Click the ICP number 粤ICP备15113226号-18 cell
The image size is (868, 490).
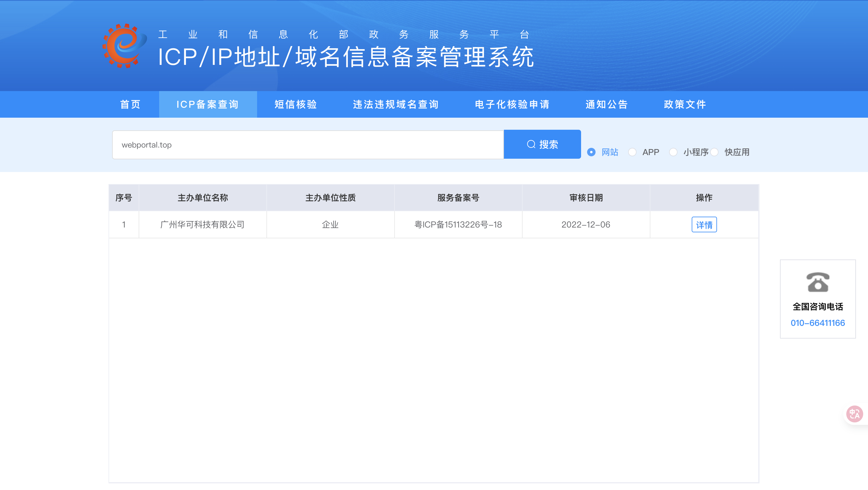[x=458, y=224]
